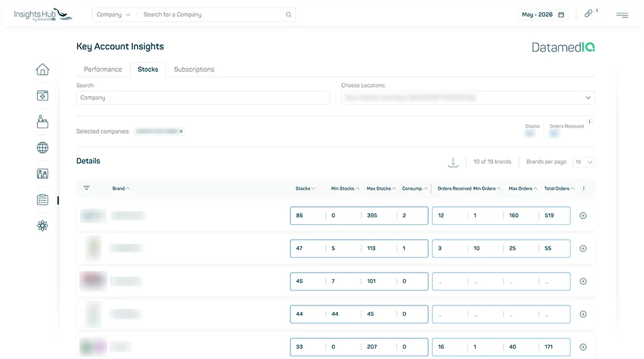Click the Total Orders value 519
Viewport: 644px width, 359px height.
pos(549,215)
